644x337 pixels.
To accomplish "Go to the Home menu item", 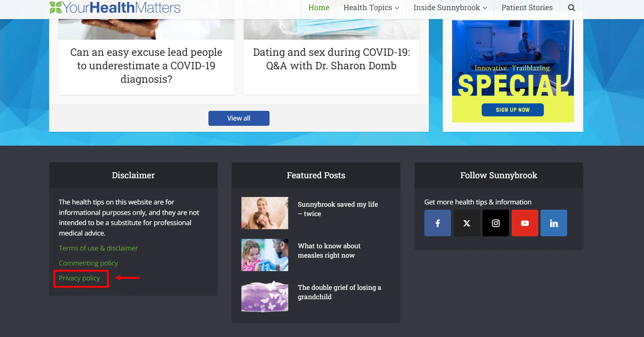I will pos(319,7).
